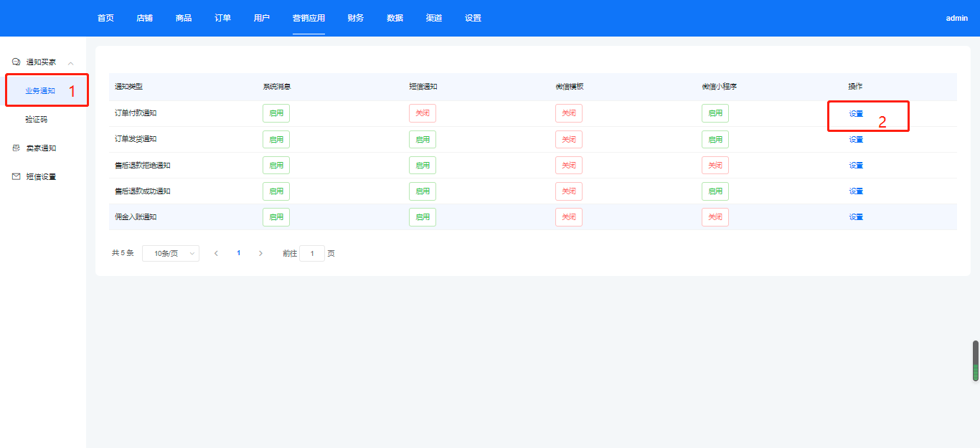Click the 卖家通知 sidebar icon
The width and height of the screenshot is (980, 448).
click(17, 148)
